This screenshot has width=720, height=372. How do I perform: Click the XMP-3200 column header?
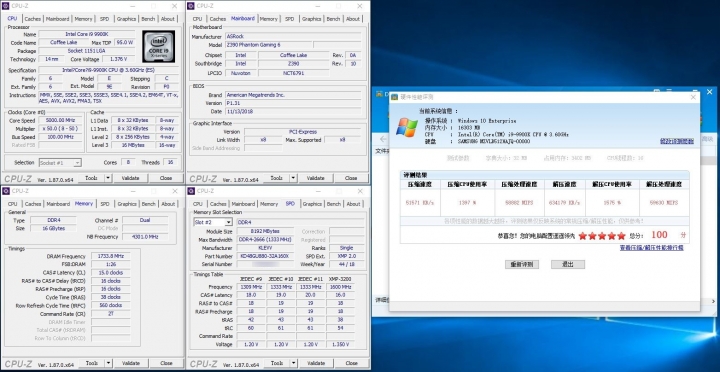340,279
